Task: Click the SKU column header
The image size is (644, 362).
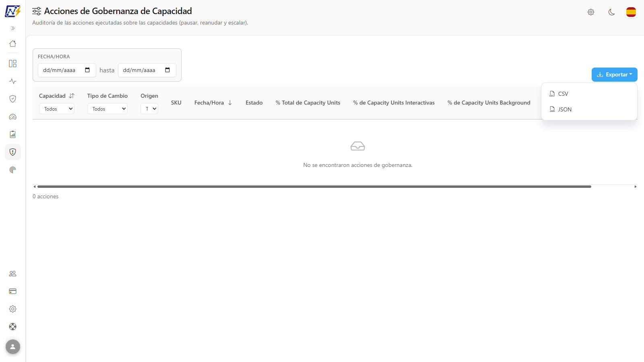Action: 176,103
